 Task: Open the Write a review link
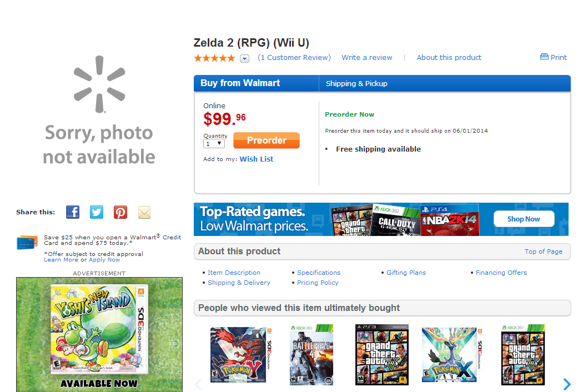click(366, 58)
